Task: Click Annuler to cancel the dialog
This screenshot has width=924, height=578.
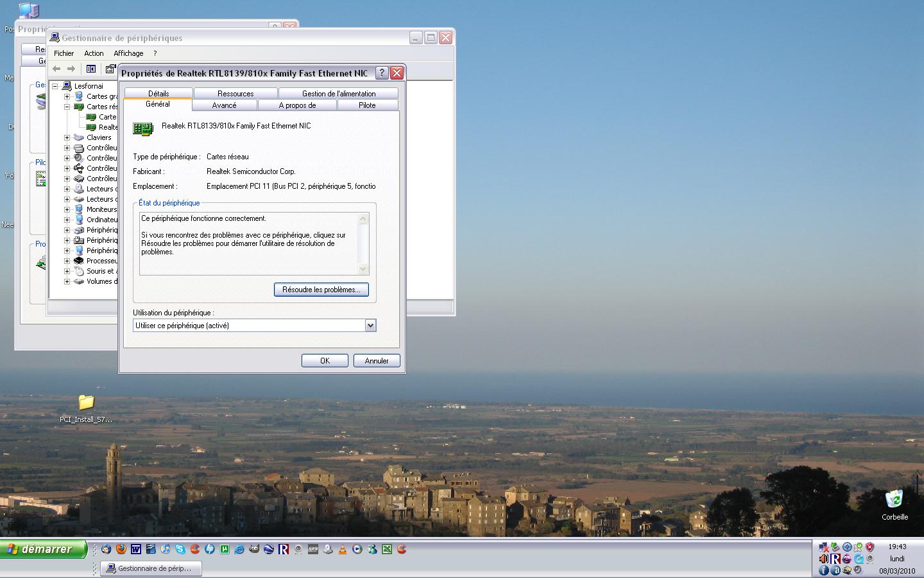Action: pos(376,361)
